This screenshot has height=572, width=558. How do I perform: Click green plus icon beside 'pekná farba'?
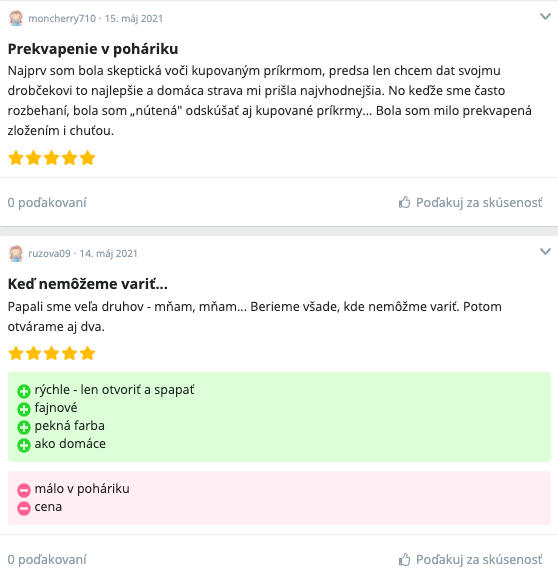tap(24, 427)
